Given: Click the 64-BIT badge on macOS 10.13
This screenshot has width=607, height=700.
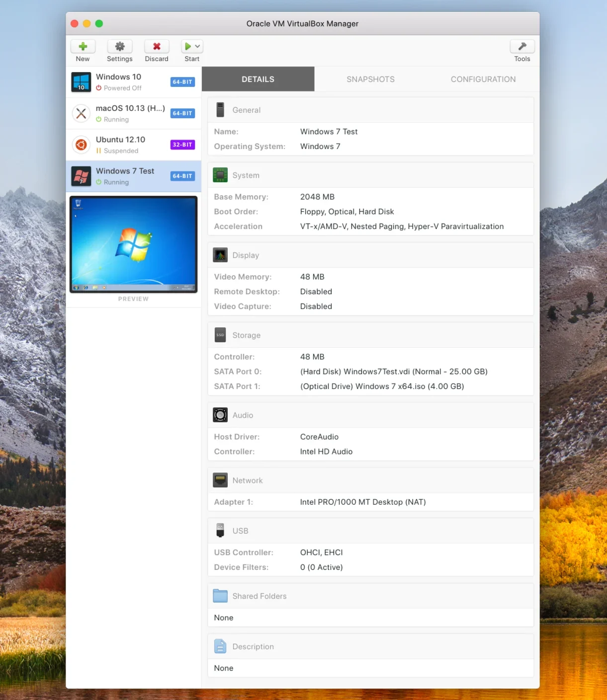Looking at the screenshot, I should click(182, 113).
